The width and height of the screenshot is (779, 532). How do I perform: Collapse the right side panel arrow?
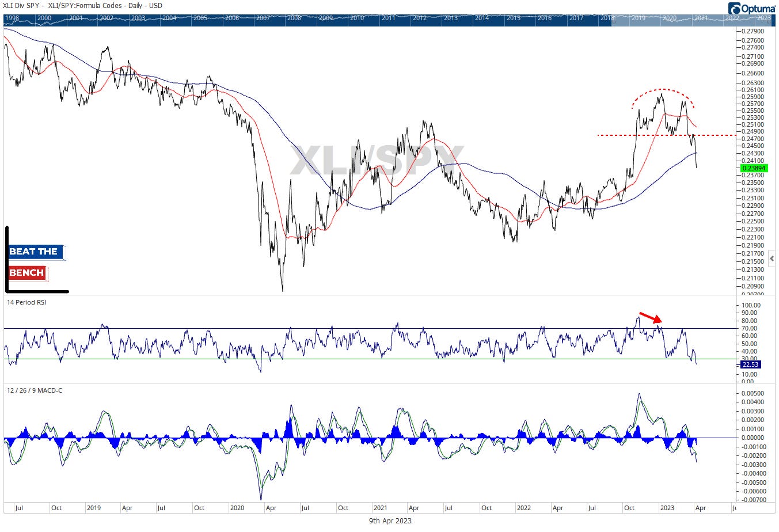click(x=772, y=258)
